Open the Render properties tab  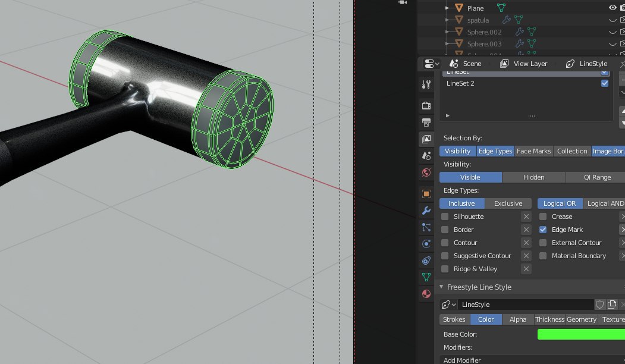(x=426, y=105)
